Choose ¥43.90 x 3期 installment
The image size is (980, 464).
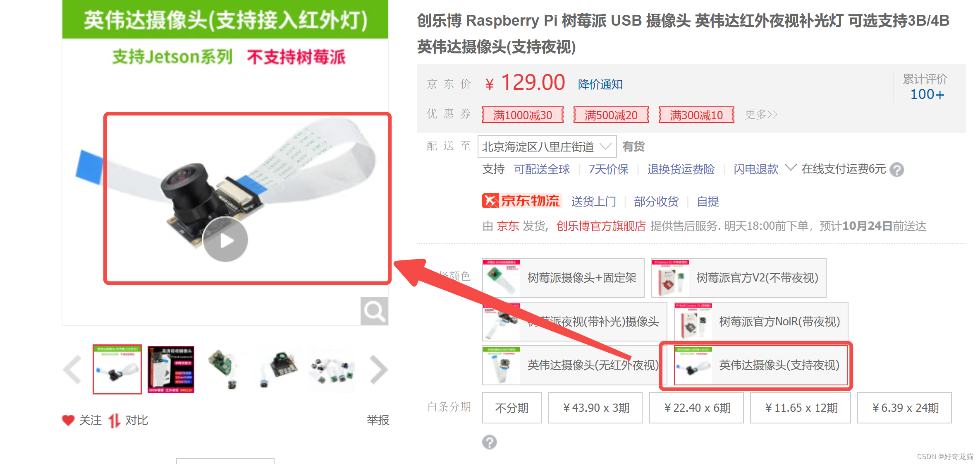pyautogui.click(x=595, y=408)
